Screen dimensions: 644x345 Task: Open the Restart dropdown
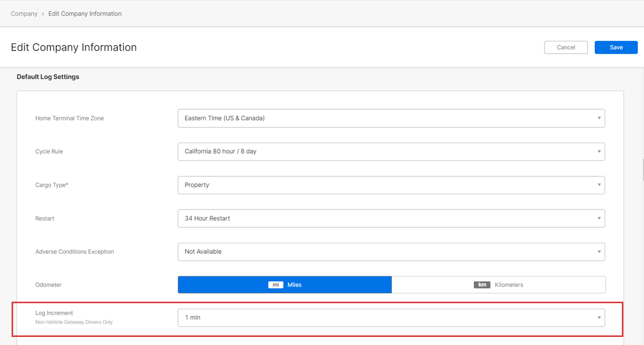point(391,219)
